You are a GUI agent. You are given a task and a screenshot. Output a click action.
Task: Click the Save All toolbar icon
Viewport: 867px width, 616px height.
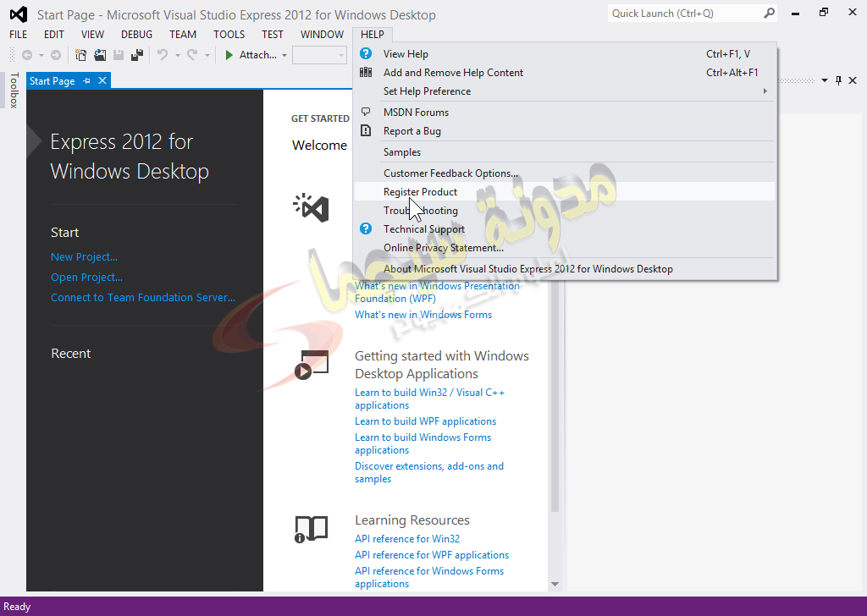click(137, 55)
